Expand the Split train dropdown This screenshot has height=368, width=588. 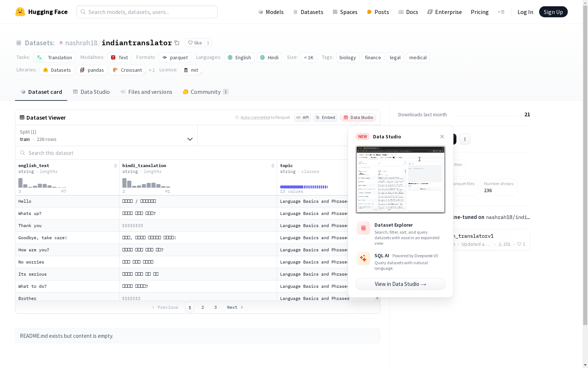pos(107,135)
